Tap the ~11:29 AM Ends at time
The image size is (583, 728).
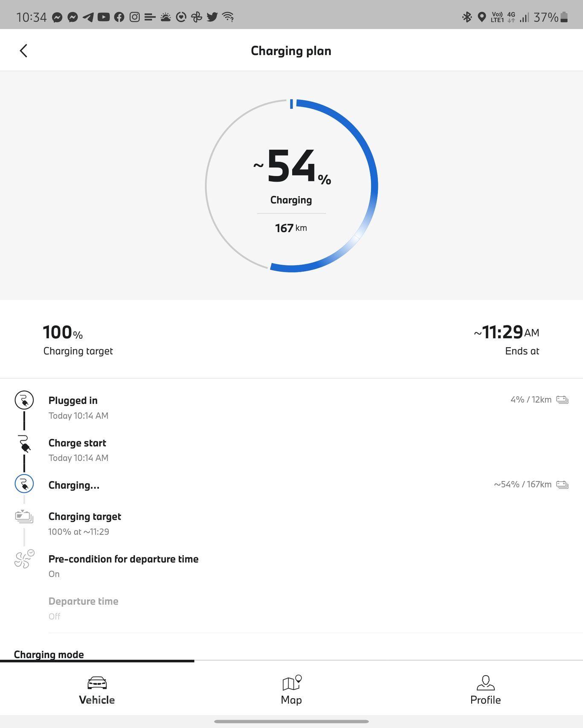[507, 333]
